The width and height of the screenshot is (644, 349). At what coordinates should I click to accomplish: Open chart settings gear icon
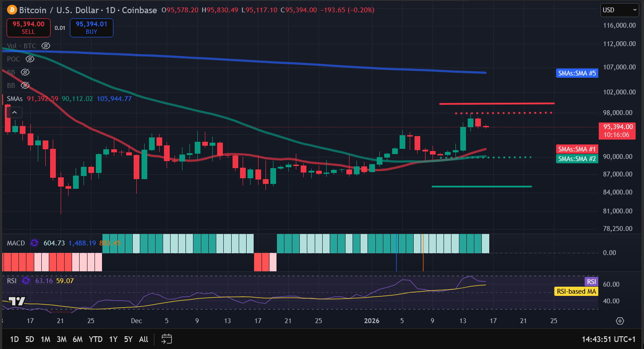tap(620, 321)
